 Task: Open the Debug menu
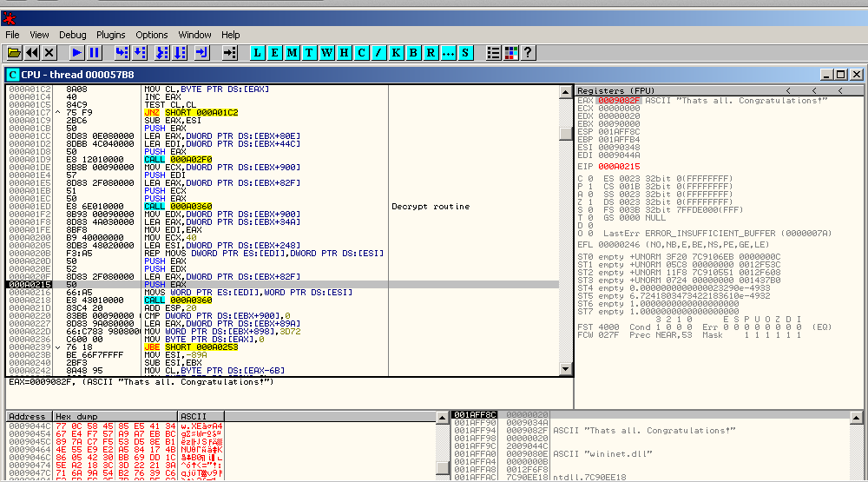coord(73,35)
